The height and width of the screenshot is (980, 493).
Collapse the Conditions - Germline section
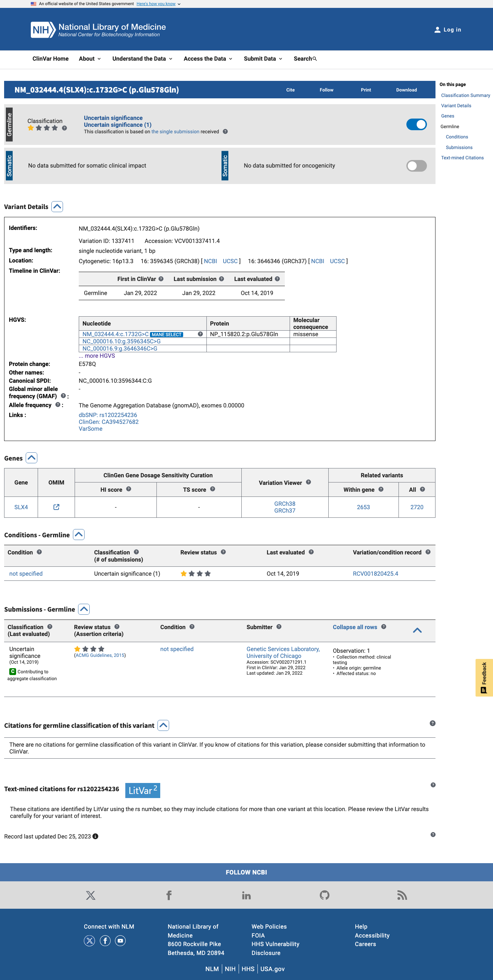tap(79, 535)
